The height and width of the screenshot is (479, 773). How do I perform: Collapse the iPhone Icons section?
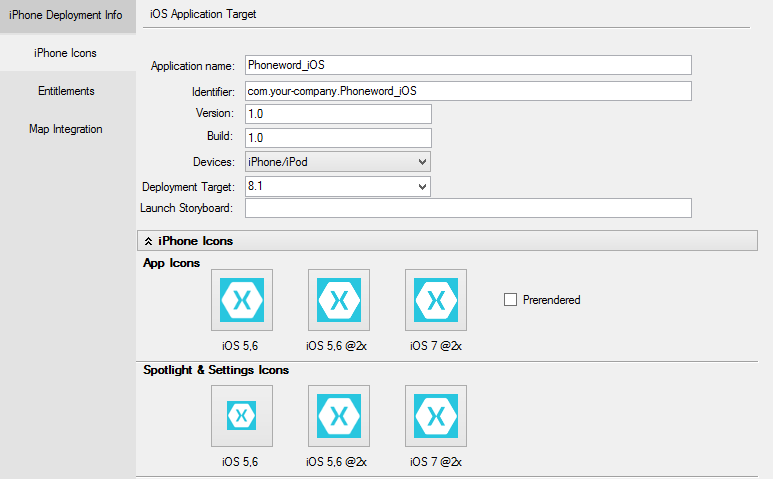coord(149,241)
